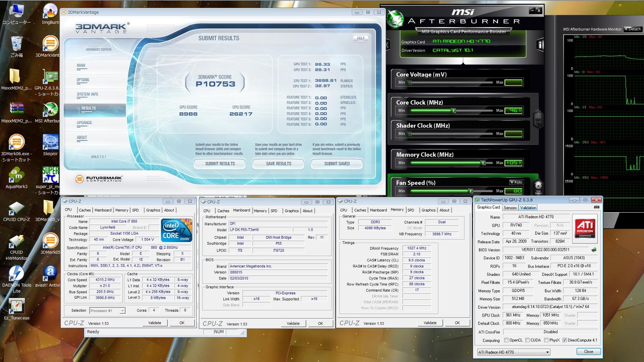The image size is (644, 362).
Task: Click the Core Clock max value field 961
Action: [514, 110]
